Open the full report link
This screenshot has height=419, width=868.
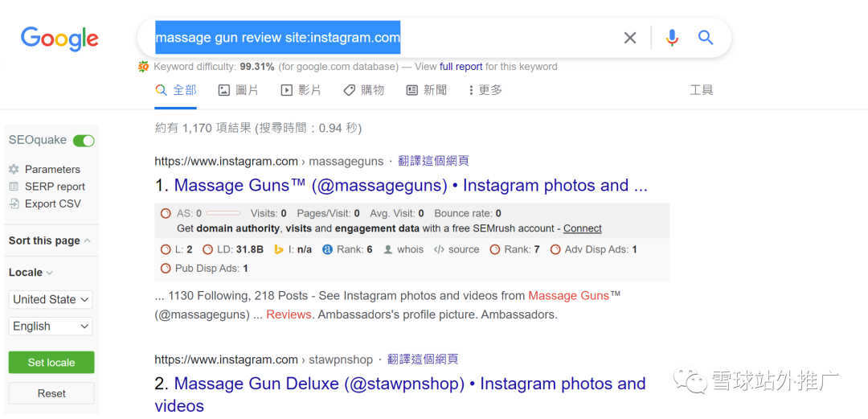pyautogui.click(x=461, y=67)
